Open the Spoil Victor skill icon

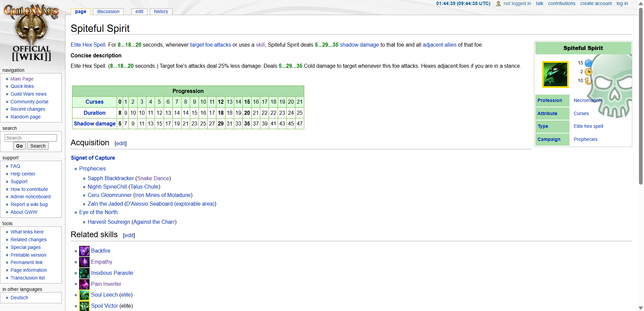(x=84, y=306)
